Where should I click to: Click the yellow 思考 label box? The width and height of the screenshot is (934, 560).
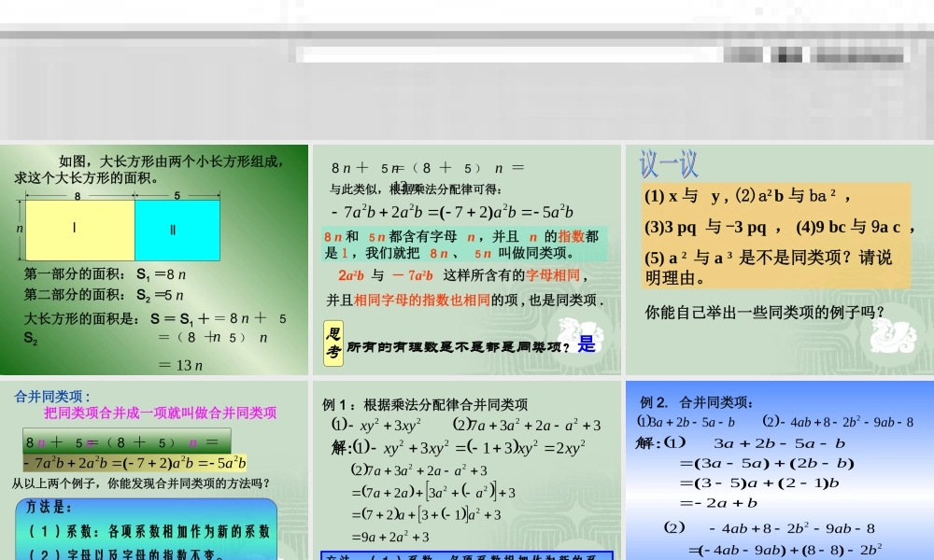[333, 343]
